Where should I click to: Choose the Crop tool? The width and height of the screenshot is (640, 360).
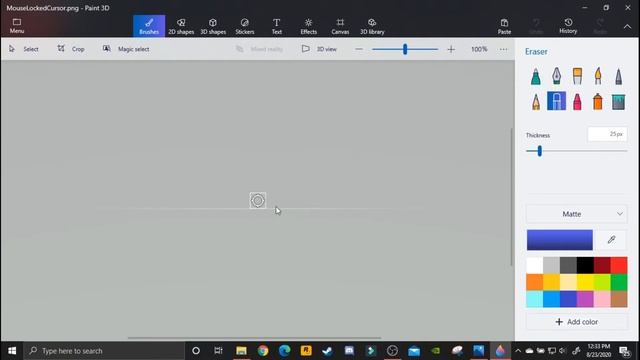click(71, 49)
